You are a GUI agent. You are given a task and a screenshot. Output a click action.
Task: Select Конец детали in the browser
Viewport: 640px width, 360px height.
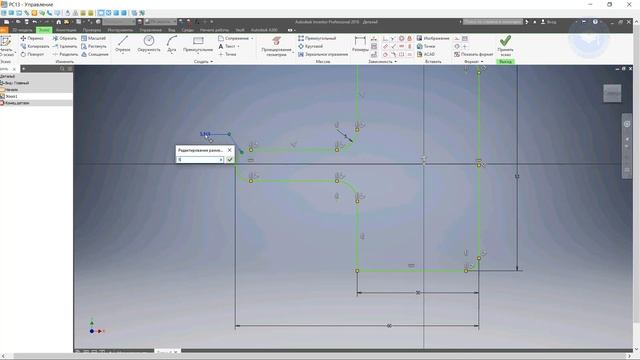(x=16, y=103)
